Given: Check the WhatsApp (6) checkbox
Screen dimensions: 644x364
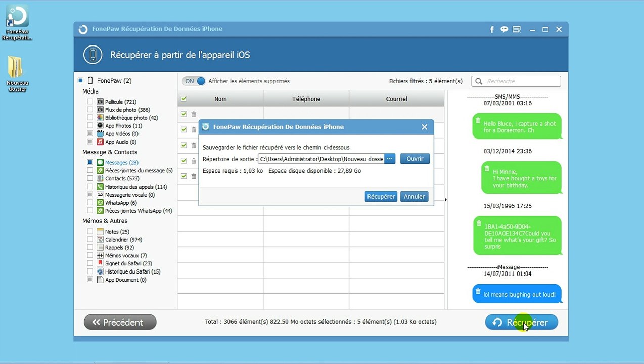Looking at the screenshot, I should click(x=90, y=203).
